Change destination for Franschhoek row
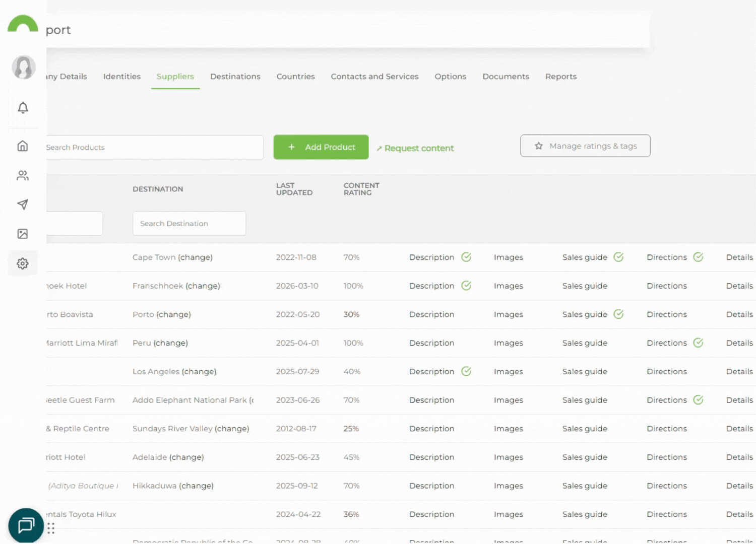 point(203,286)
